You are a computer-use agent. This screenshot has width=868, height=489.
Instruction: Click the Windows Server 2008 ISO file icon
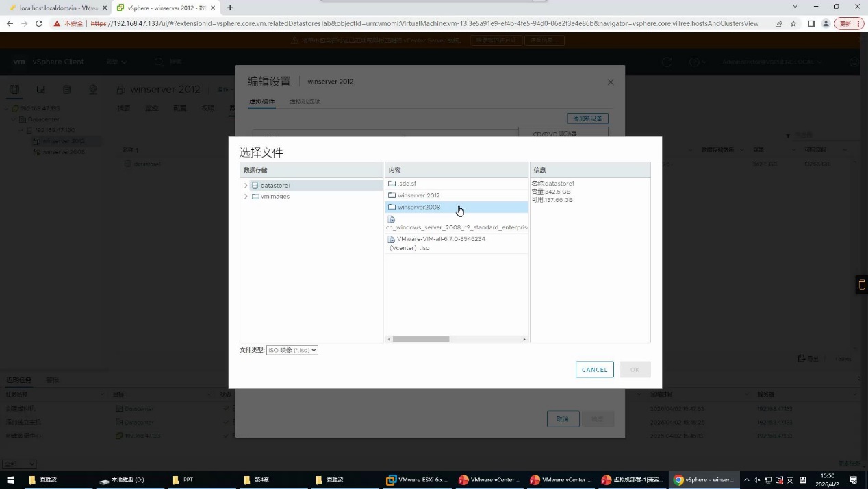tap(392, 219)
